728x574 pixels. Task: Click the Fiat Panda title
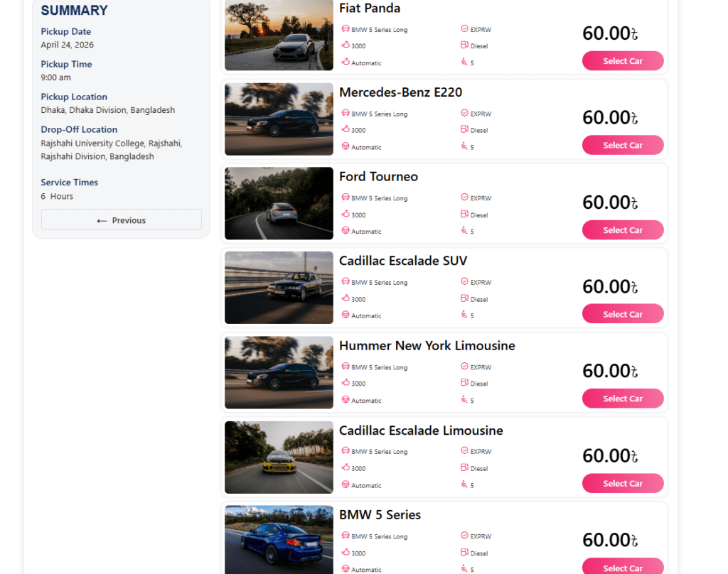pyautogui.click(x=370, y=9)
